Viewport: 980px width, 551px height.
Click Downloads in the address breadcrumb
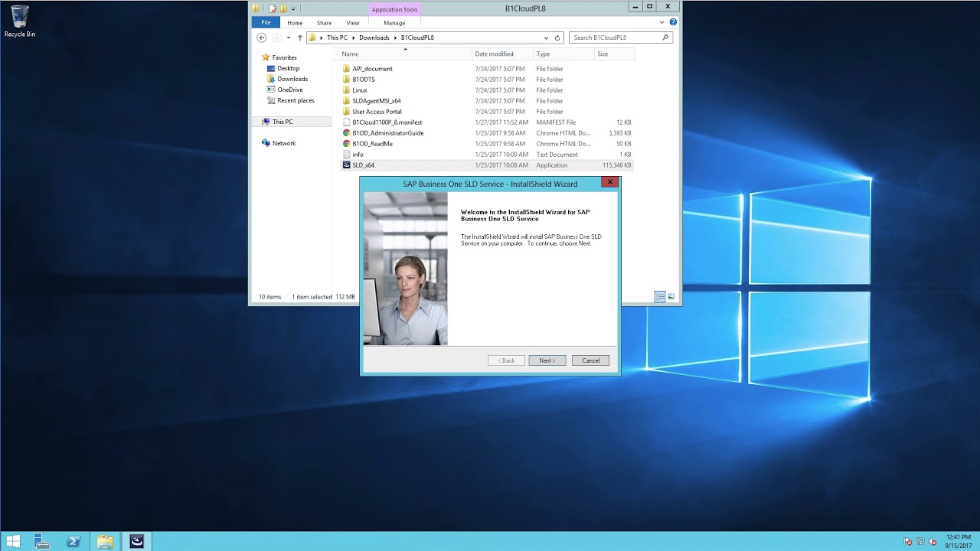pyautogui.click(x=374, y=37)
